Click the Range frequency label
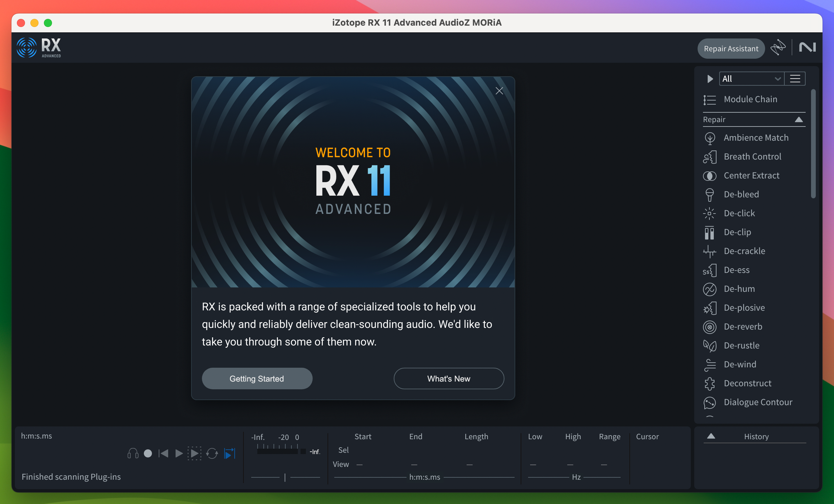The width and height of the screenshot is (834, 504). (x=609, y=436)
